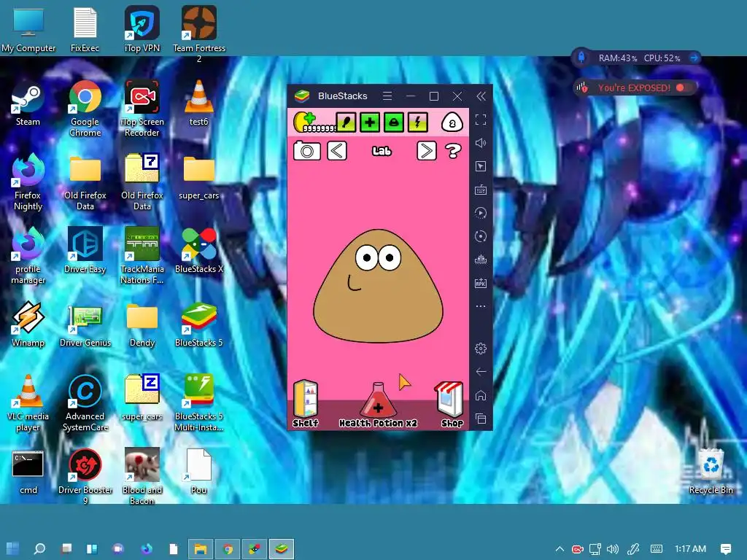Open taskbar search magnifier
The image size is (747, 560).
click(x=40, y=548)
